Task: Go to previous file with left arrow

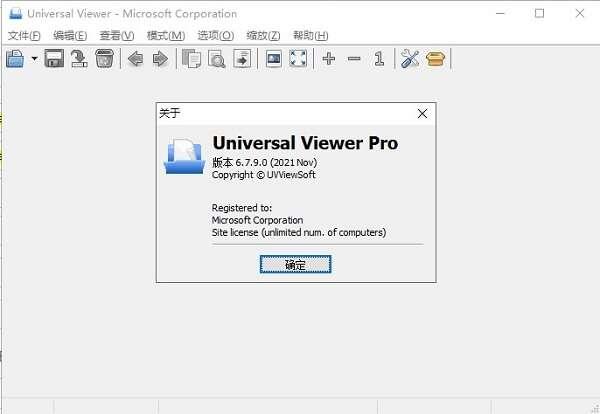Action: click(136, 59)
